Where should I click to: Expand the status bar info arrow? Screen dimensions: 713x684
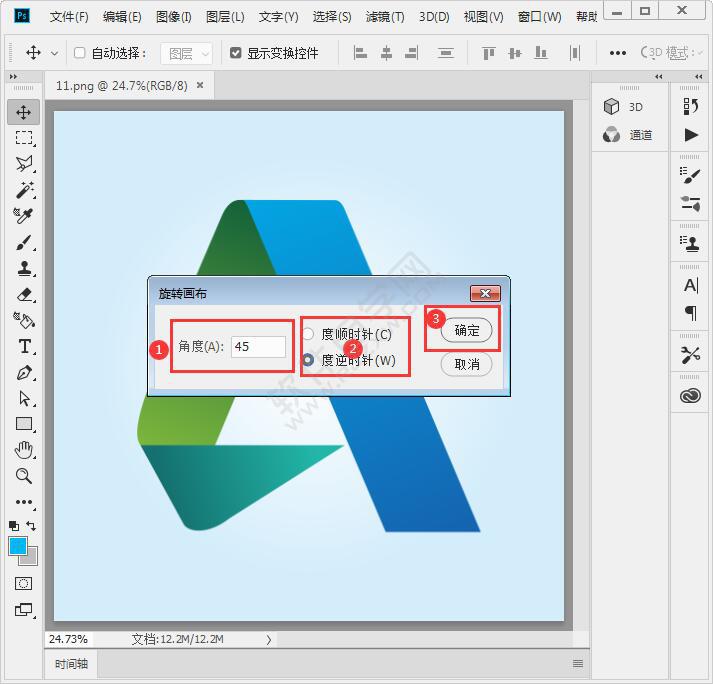click(x=269, y=639)
